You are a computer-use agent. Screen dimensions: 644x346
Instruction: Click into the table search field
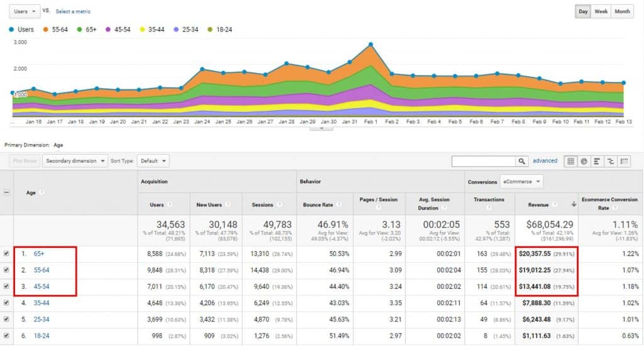coord(484,162)
